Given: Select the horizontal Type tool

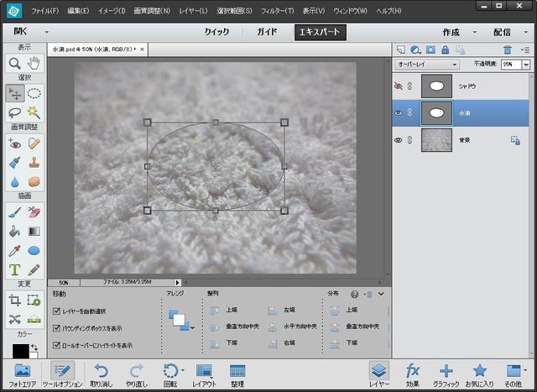Looking at the screenshot, I should (14, 270).
